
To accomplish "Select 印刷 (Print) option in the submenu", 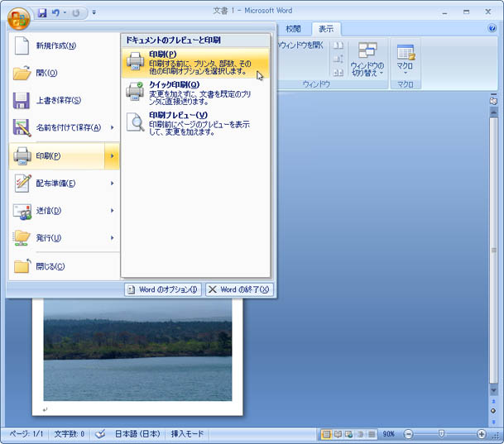I will tap(195, 62).
